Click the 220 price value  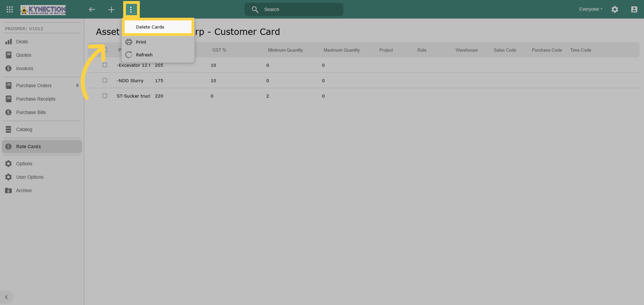click(x=159, y=96)
